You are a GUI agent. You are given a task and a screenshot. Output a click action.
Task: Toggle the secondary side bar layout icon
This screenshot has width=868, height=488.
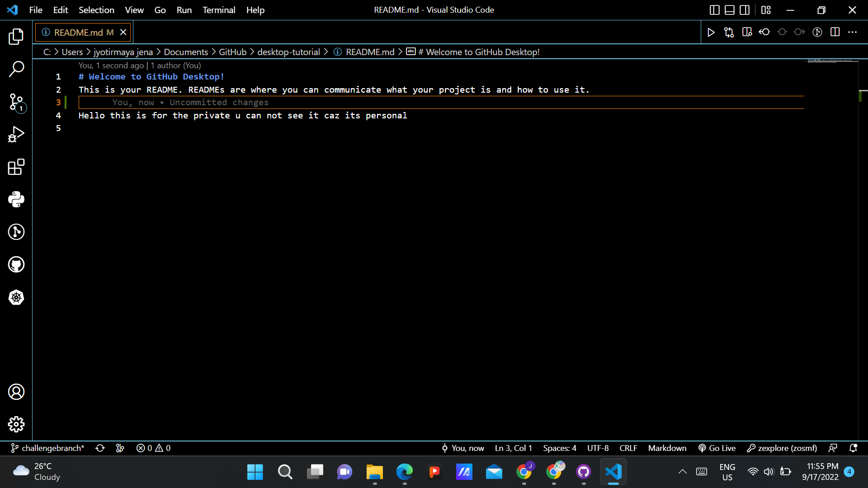[x=745, y=10]
